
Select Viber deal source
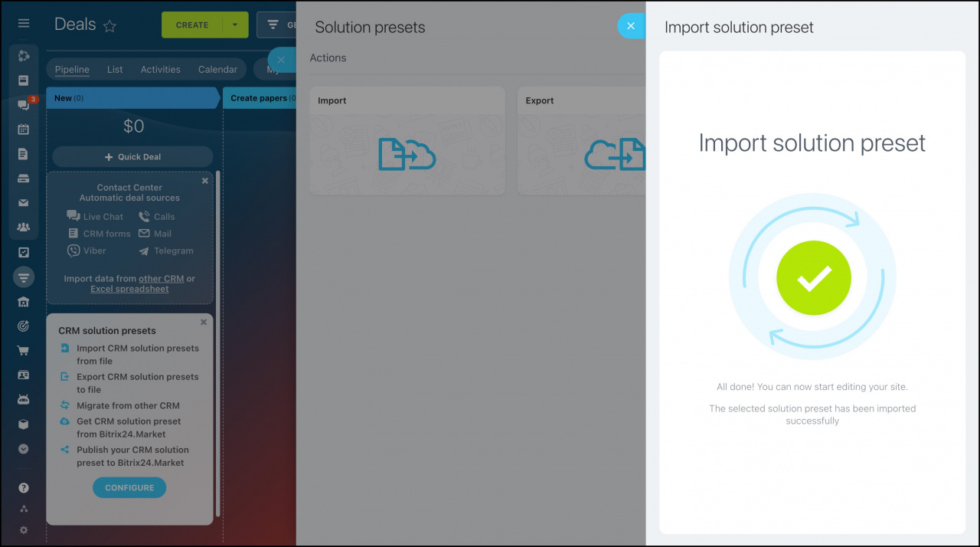click(87, 251)
